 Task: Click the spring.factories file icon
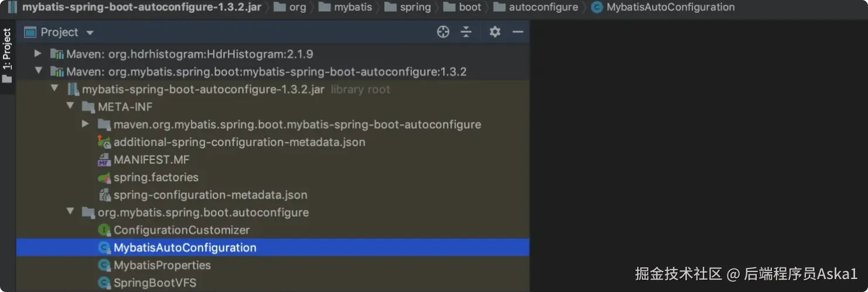click(104, 177)
